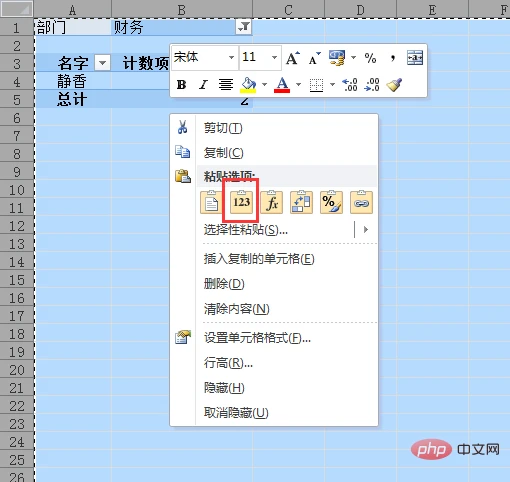Toggle italic formatting in mini toolbar
Screen dimensions: 510x482
coord(203,85)
